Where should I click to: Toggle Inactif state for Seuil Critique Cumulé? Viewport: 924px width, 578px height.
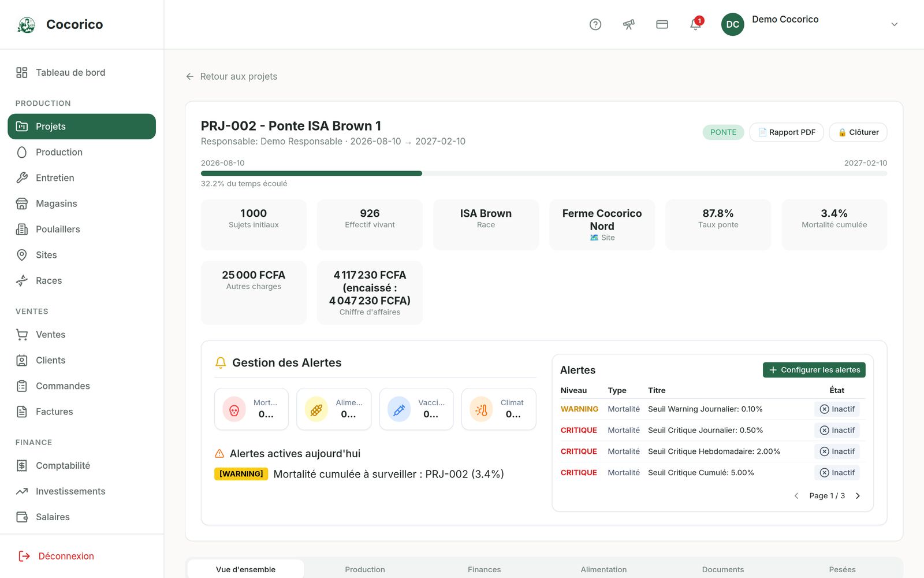tap(837, 473)
